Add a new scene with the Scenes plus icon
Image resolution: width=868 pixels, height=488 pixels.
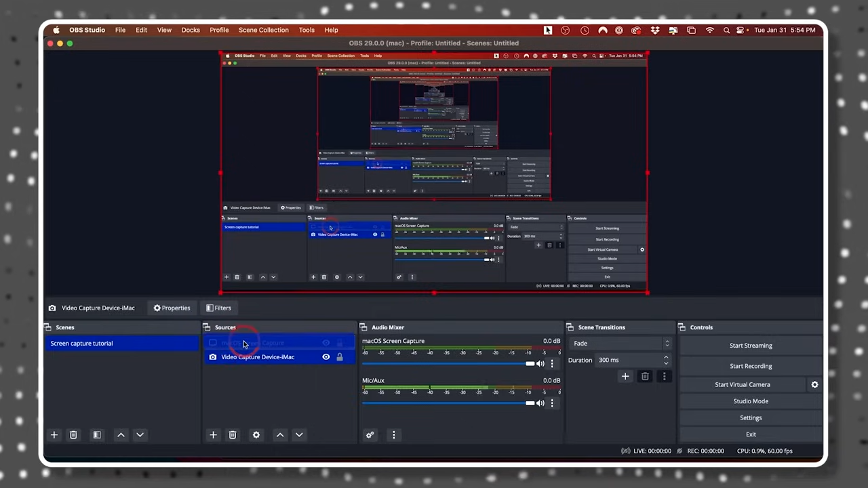pos(54,435)
